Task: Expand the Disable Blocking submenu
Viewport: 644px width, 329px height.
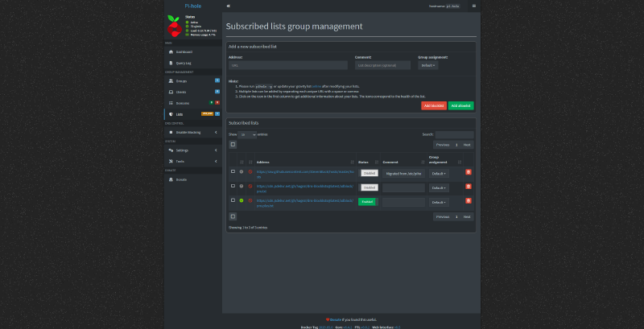Action: (193, 133)
